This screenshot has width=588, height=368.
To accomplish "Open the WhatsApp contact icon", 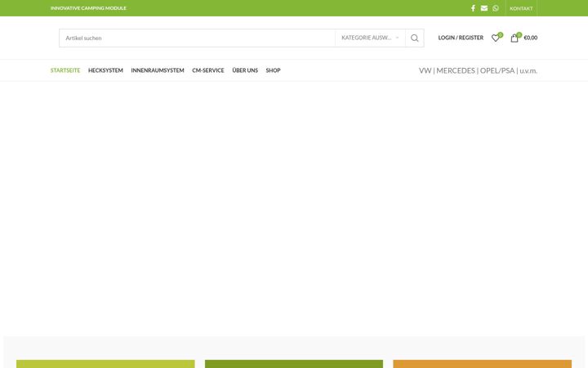I will (496, 8).
